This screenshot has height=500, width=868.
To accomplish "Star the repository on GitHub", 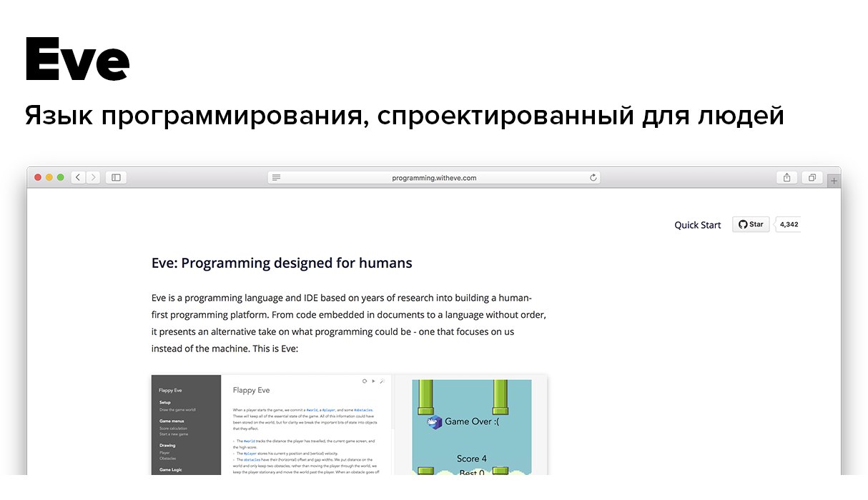I will pyautogui.click(x=751, y=224).
